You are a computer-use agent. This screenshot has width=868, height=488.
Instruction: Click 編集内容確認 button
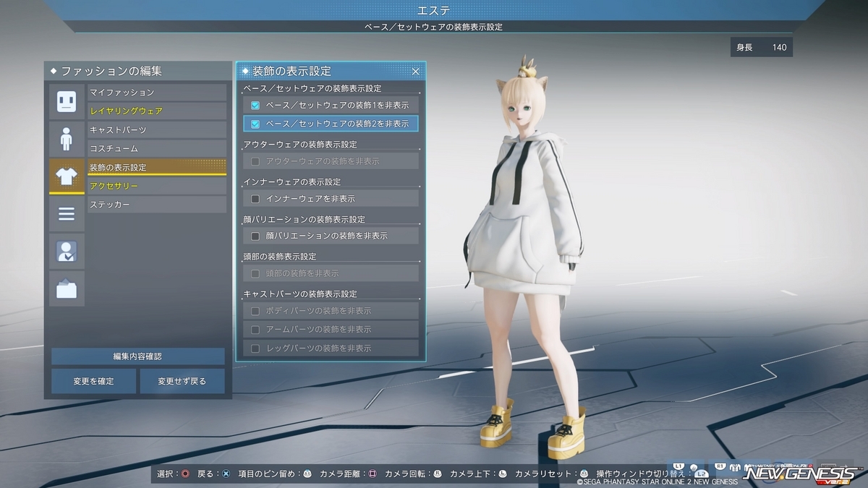tap(138, 356)
